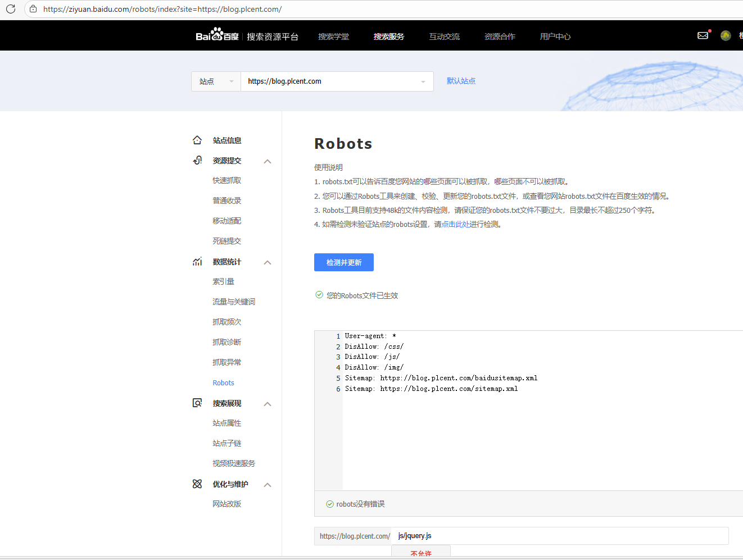Collapse the 资源提交 section chevron
This screenshot has height=560, width=743.
pos(268,161)
